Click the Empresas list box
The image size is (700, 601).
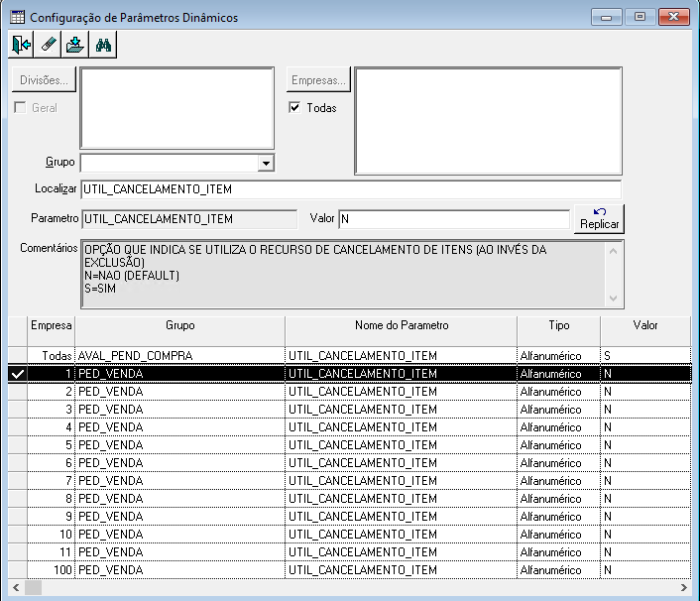(x=489, y=121)
